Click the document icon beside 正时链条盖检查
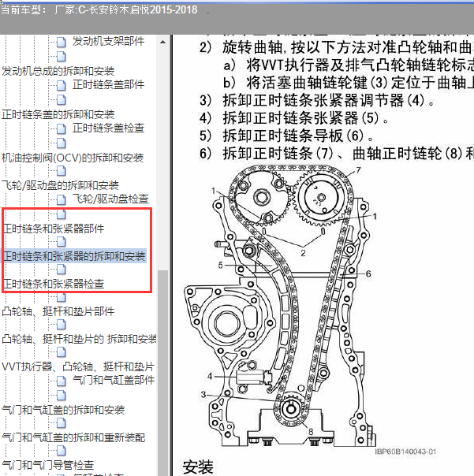Screen dimensions: 474x476 61,129
